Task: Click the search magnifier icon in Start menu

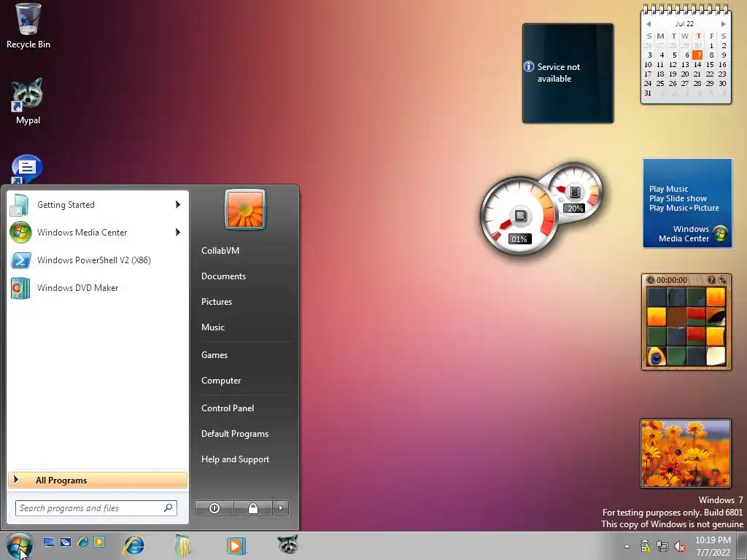Action: coord(169,507)
